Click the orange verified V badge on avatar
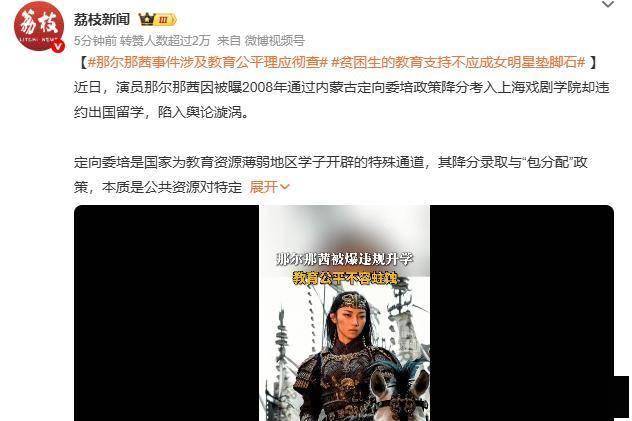This screenshot has width=632, height=421. coord(58,46)
